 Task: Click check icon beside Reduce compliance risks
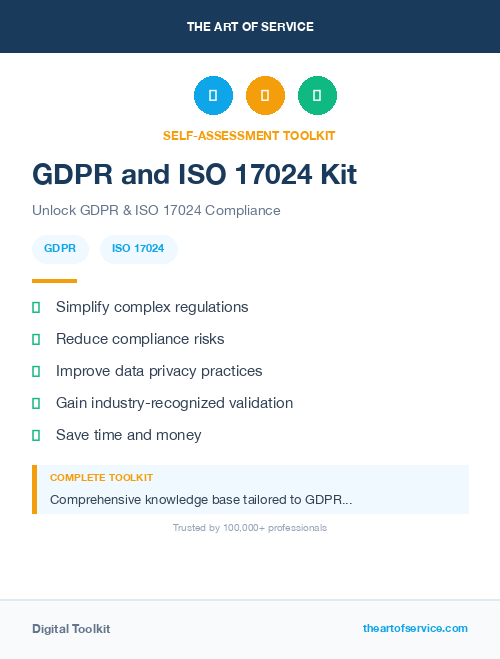click(x=36, y=339)
